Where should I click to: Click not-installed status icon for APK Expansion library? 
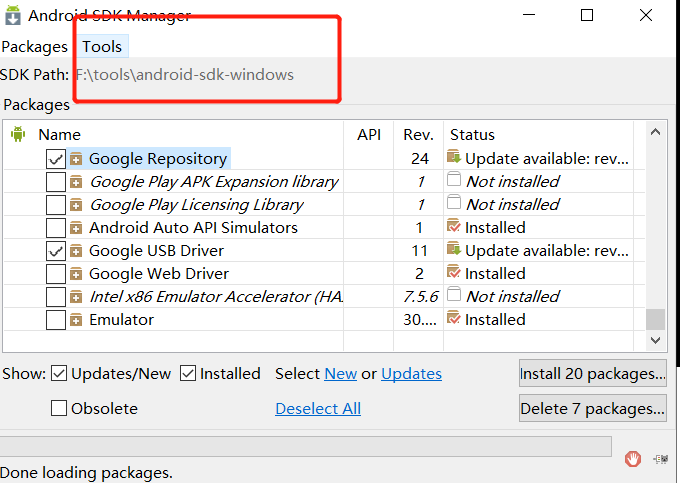click(x=454, y=179)
